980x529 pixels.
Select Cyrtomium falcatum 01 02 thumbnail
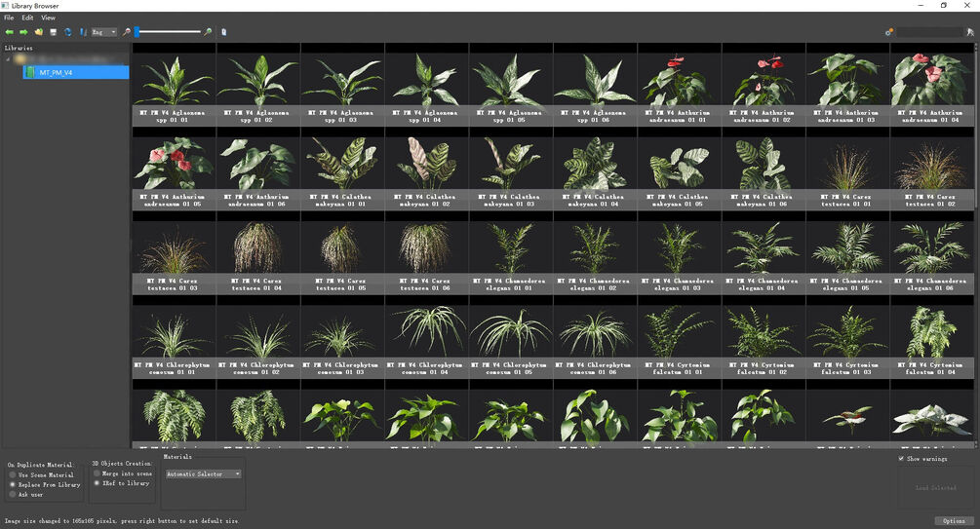(764, 337)
